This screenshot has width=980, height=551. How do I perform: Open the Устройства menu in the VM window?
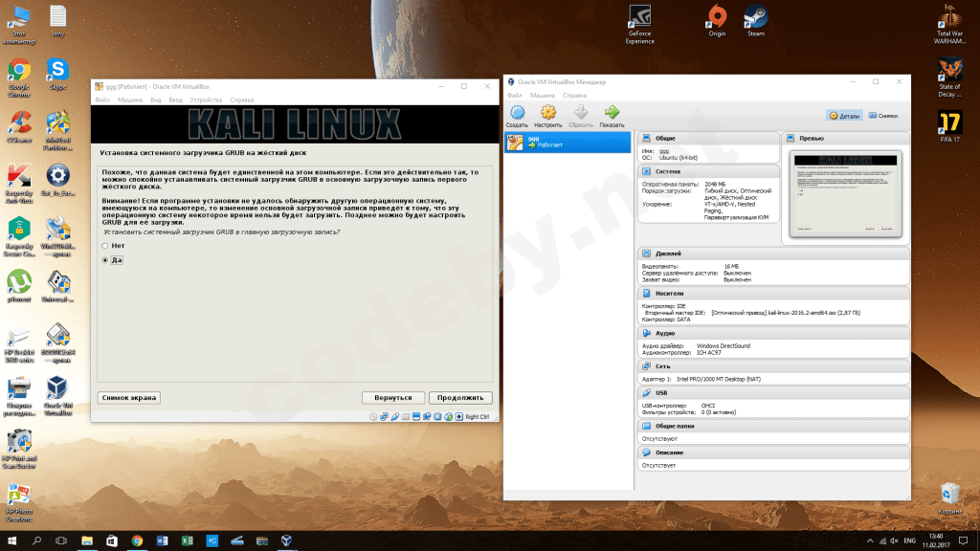pos(206,99)
